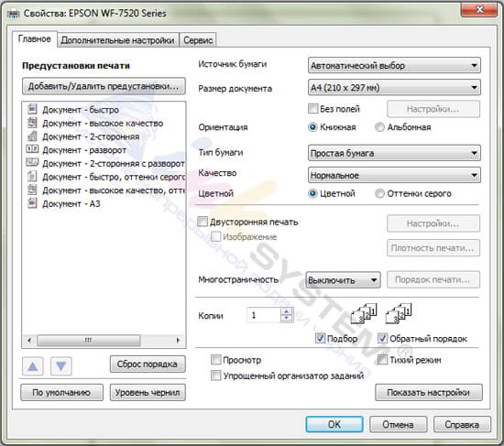Screen dimensions: 504x446
Task: Enable the 'Просмотр' checkbox
Action: tap(215, 360)
